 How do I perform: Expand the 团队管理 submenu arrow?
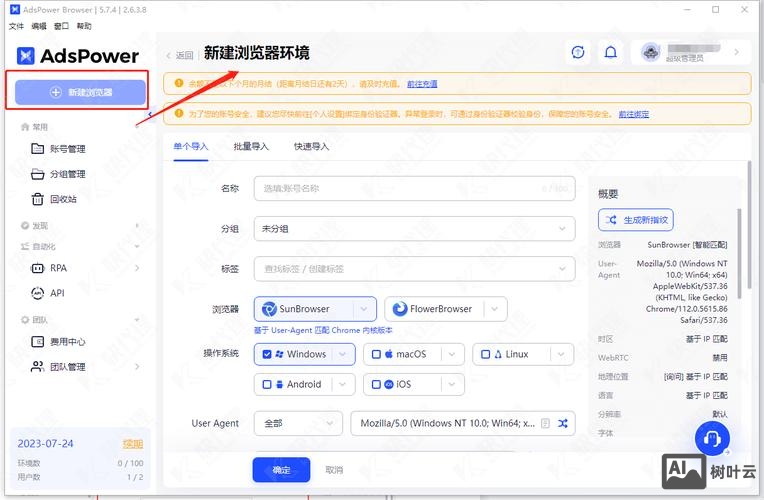tap(137, 366)
